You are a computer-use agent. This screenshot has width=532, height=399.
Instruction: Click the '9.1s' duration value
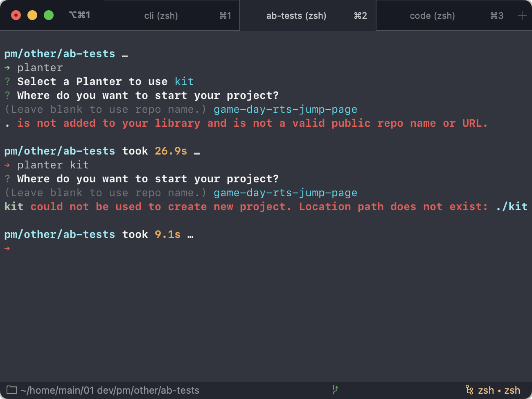(167, 234)
